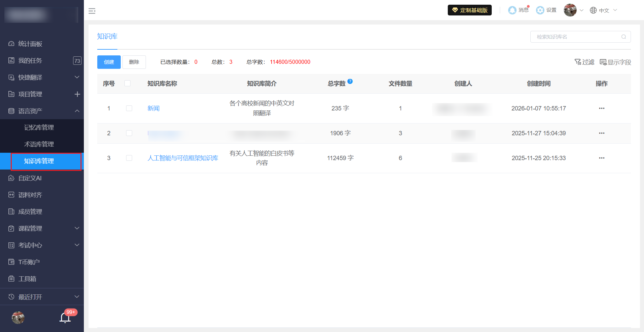Focus the 检索知识库名 search field

[575, 37]
